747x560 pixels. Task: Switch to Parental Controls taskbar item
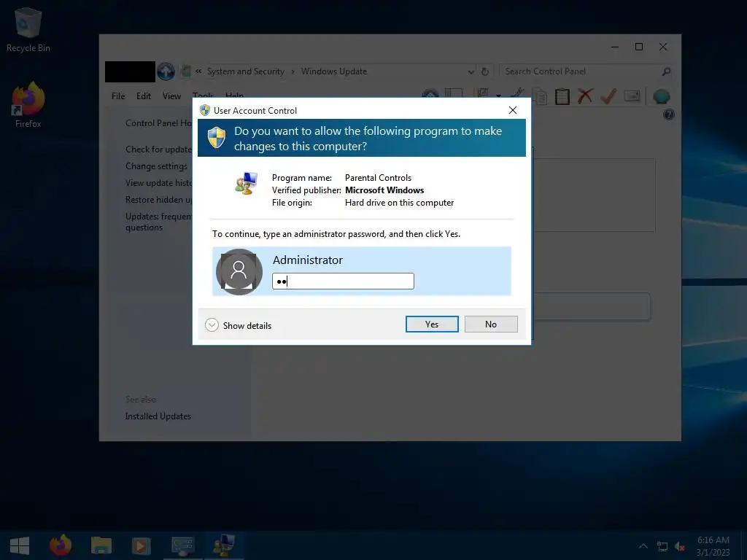[223, 545]
